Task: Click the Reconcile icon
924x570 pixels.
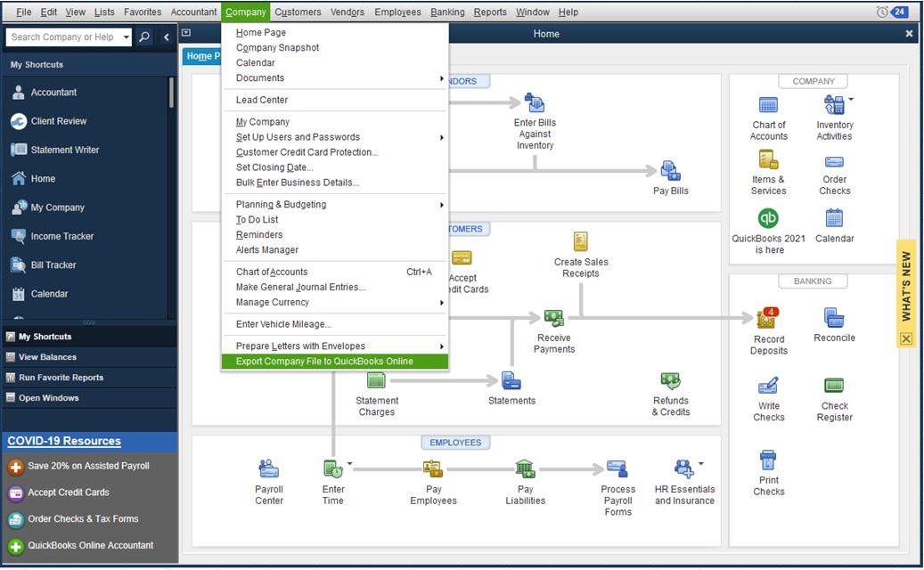Action: 834,318
